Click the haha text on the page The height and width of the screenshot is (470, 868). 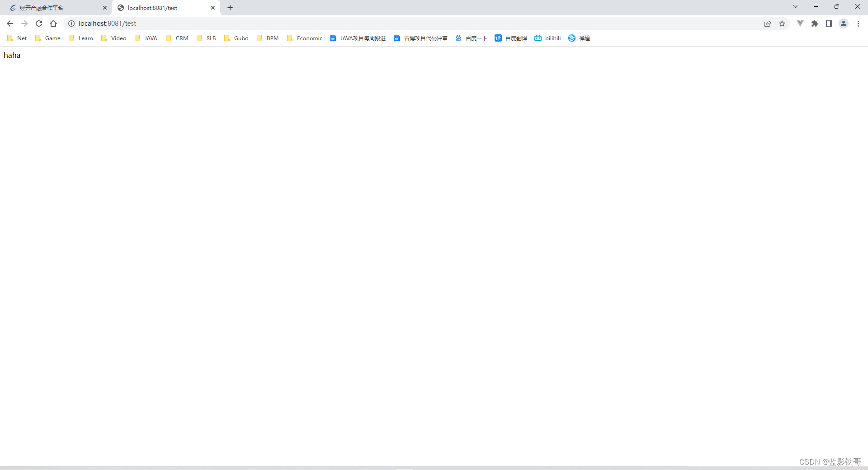(12, 55)
